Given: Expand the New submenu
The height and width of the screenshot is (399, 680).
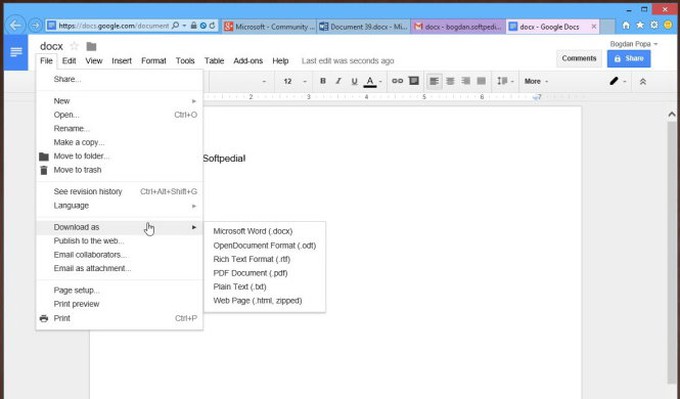Looking at the screenshot, I should click(x=119, y=101).
